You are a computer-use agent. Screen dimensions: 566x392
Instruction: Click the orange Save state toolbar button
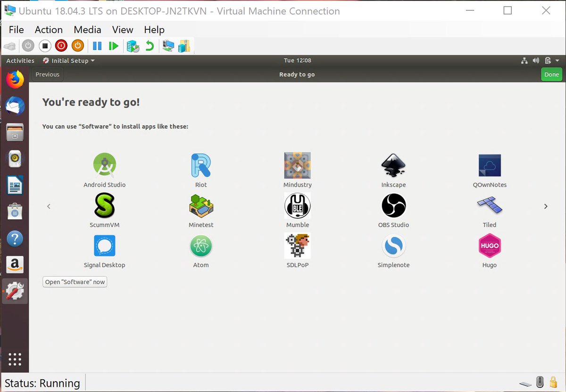pos(78,46)
